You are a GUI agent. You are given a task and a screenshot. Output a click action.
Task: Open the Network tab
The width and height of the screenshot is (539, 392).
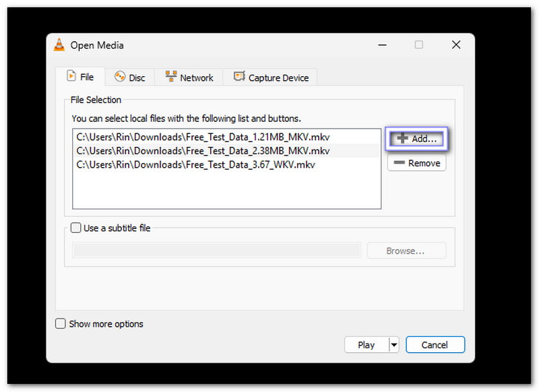click(189, 77)
